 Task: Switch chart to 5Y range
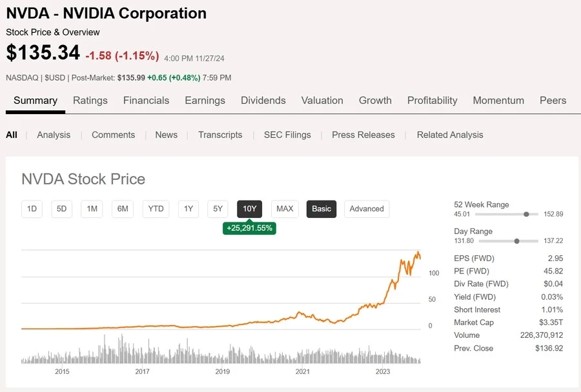[x=218, y=209]
